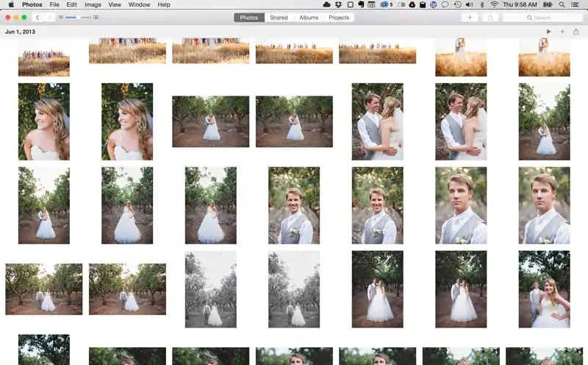Open the Google Drive menu bar icon
Screen dimensions: 588x365
tap(412, 4)
